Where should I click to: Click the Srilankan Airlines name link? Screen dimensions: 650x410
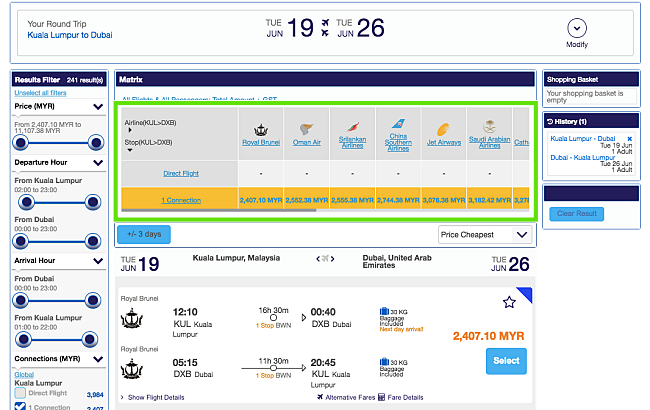pos(352,142)
